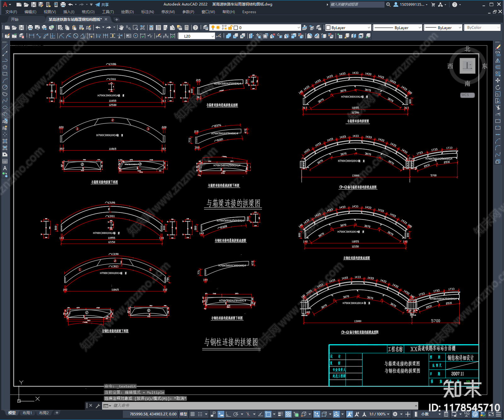
Task: Toggle snap mode in the status bar
Action: pyautogui.click(x=200, y=414)
